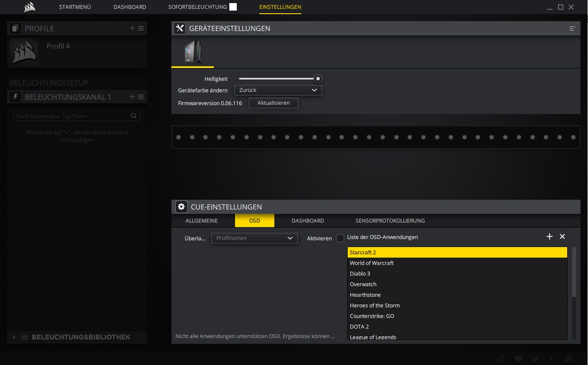This screenshot has width=588, height=365.
Task: Select DOTA 2 in the OSD list
Action: click(x=457, y=326)
